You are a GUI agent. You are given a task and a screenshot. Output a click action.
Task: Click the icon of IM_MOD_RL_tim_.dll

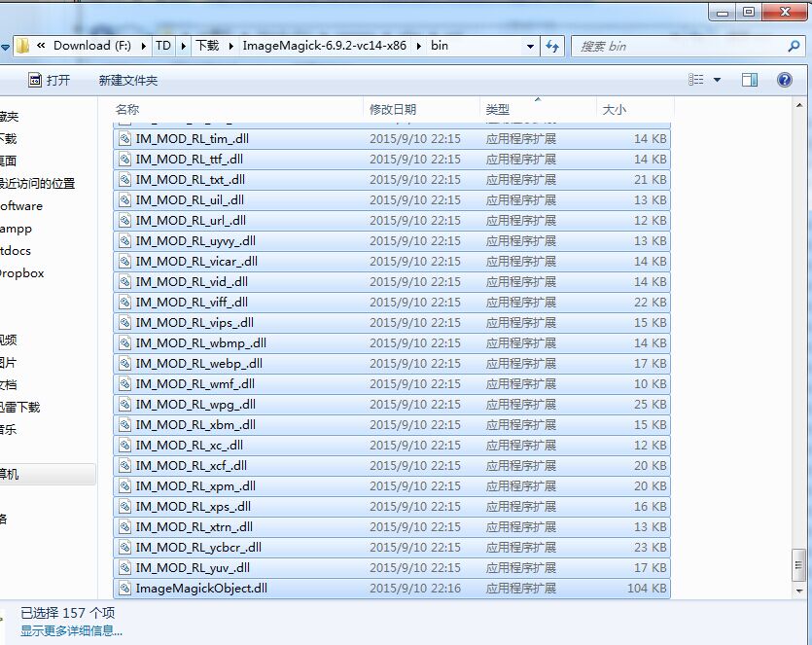(124, 139)
